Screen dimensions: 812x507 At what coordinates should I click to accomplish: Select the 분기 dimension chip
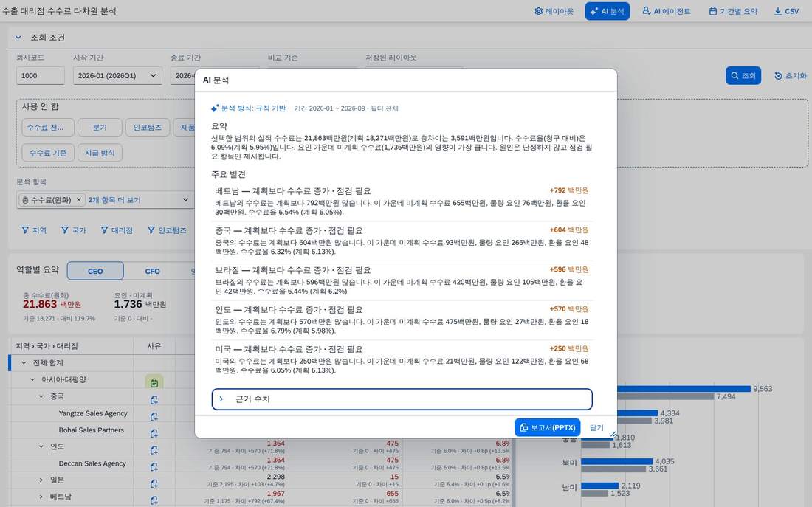click(x=100, y=128)
